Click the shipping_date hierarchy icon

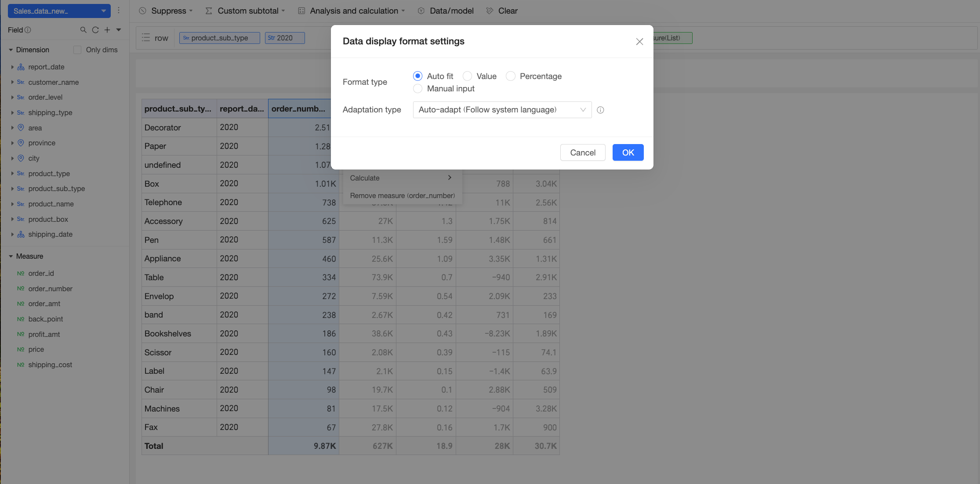point(21,234)
